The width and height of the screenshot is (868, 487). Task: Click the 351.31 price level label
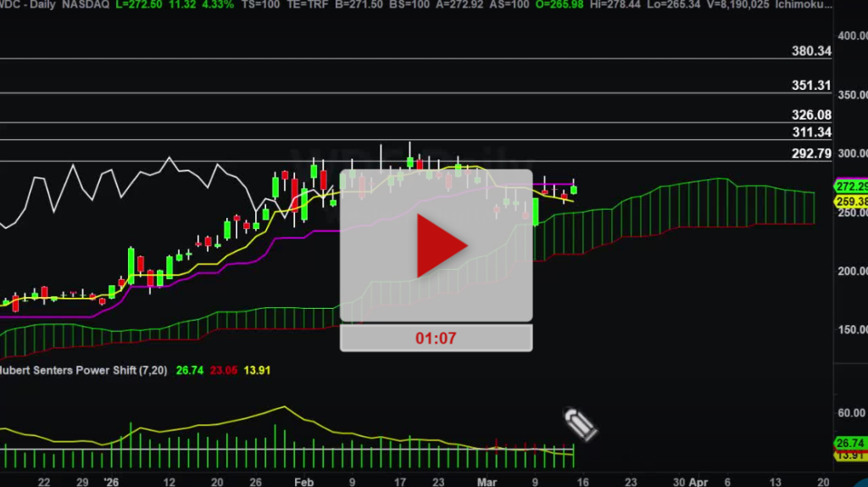(x=811, y=86)
